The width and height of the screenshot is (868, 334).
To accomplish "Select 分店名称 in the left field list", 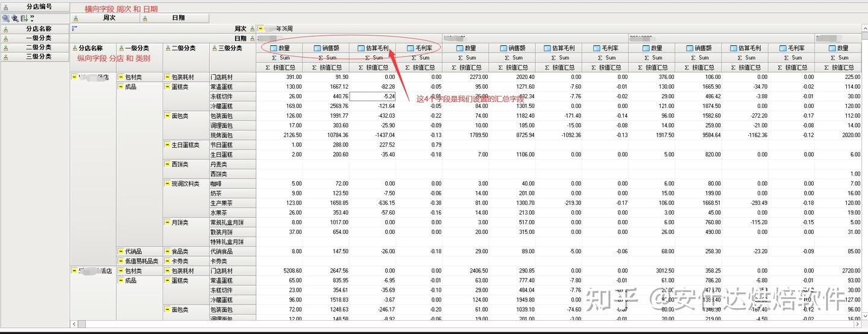I will pos(35,29).
